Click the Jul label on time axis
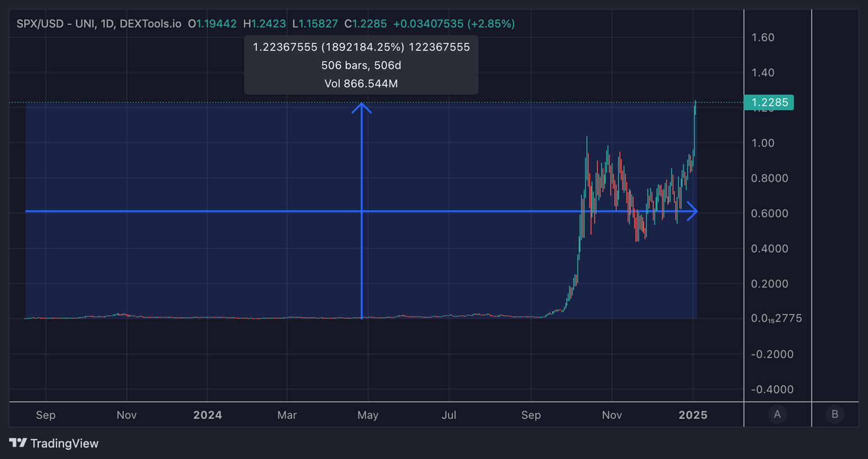The image size is (868, 459). point(449,415)
